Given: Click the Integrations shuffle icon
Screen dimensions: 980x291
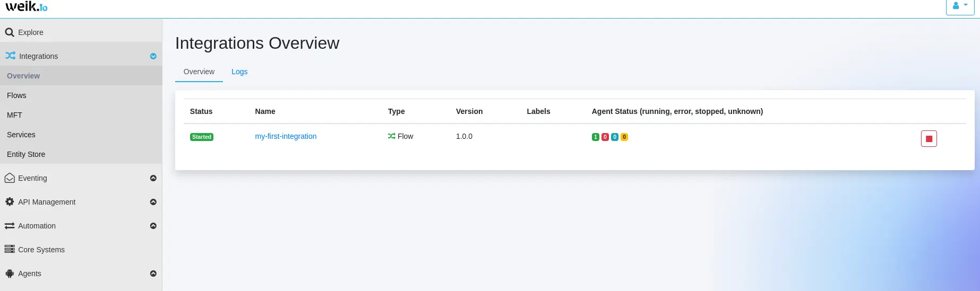Looking at the screenshot, I should click(x=10, y=56).
